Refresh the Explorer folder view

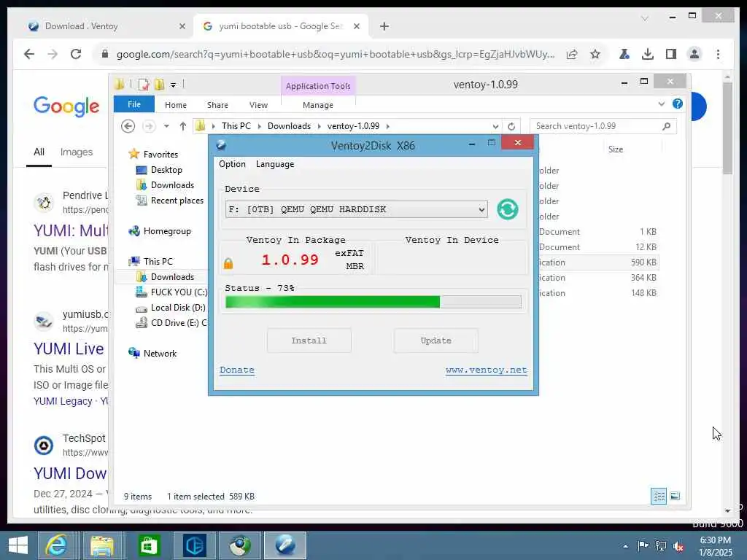[x=511, y=127]
